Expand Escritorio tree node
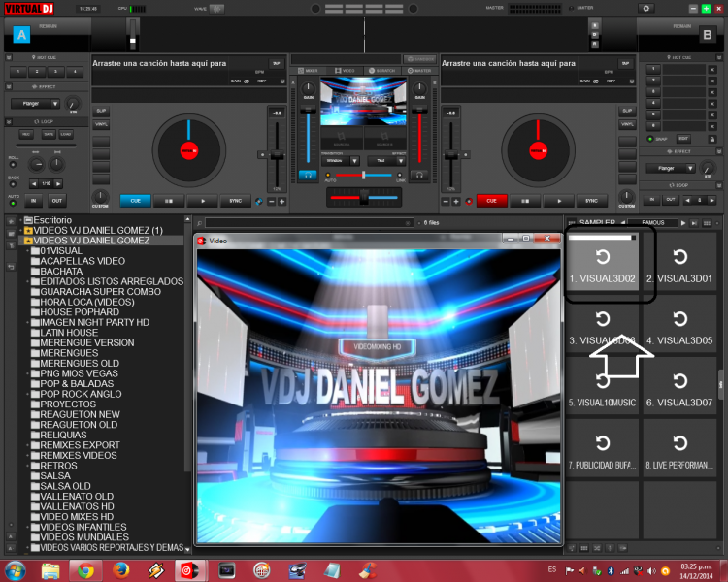Viewport: 728px width, 582px height. click(20, 220)
